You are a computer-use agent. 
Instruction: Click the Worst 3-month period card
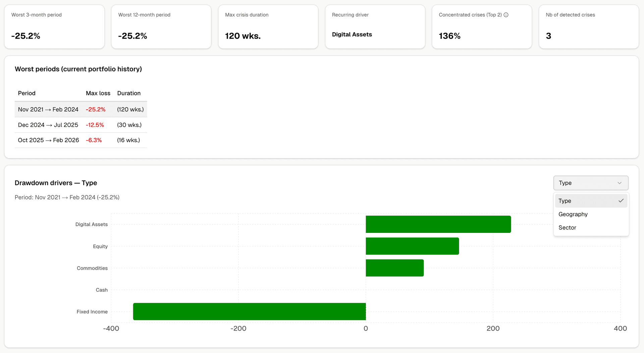(x=54, y=27)
